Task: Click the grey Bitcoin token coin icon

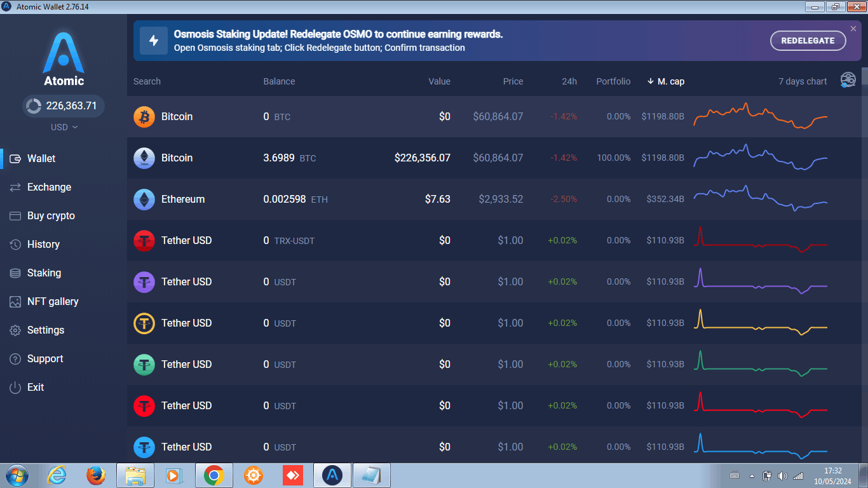Action: (x=144, y=158)
